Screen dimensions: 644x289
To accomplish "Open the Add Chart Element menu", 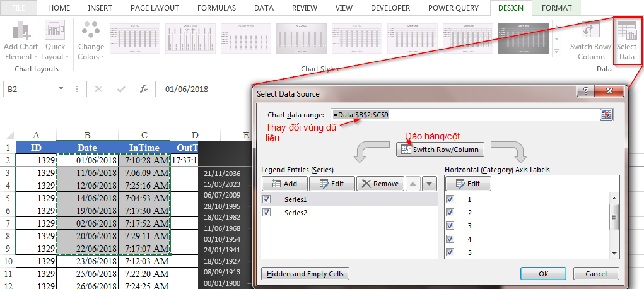I will (x=21, y=40).
